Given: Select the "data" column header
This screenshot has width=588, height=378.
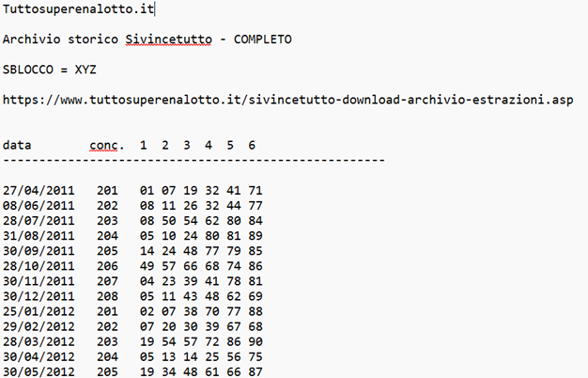Looking at the screenshot, I should click(x=18, y=145).
